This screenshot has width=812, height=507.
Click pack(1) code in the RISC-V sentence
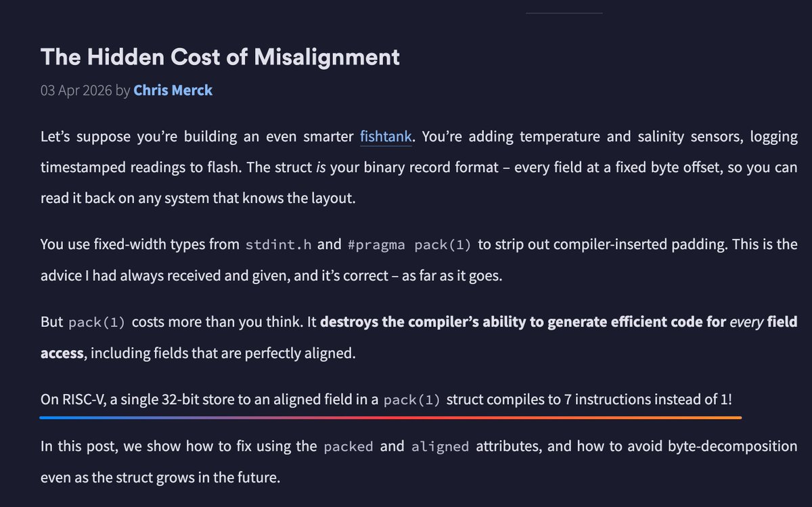click(x=412, y=400)
